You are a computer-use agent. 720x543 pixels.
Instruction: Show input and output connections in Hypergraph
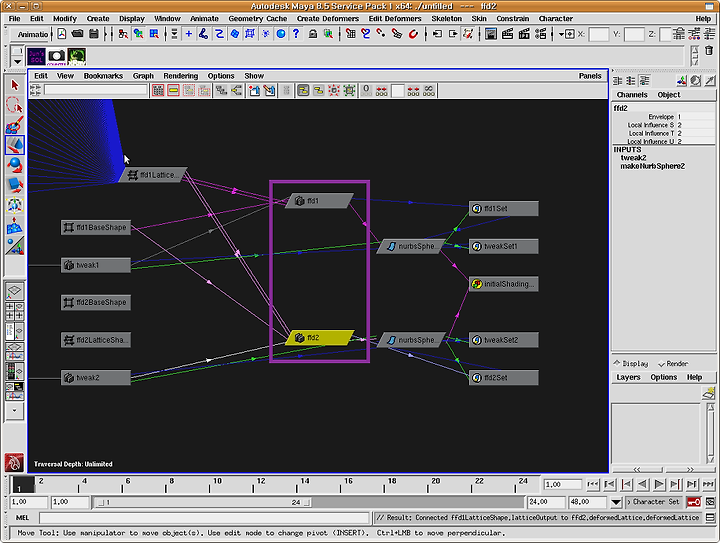point(236,90)
